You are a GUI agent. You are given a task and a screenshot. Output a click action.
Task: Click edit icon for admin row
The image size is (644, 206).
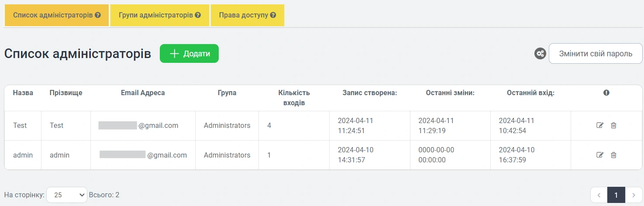coord(600,155)
